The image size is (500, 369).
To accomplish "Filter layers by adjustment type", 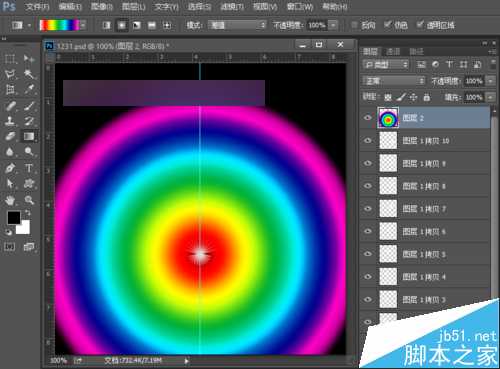I will (x=436, y=64).
